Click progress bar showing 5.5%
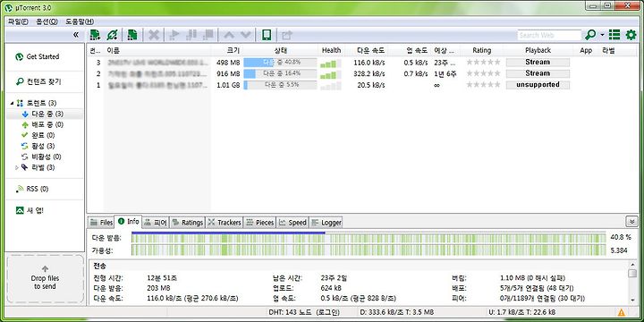The image size is (644, 322). [280, 85]
